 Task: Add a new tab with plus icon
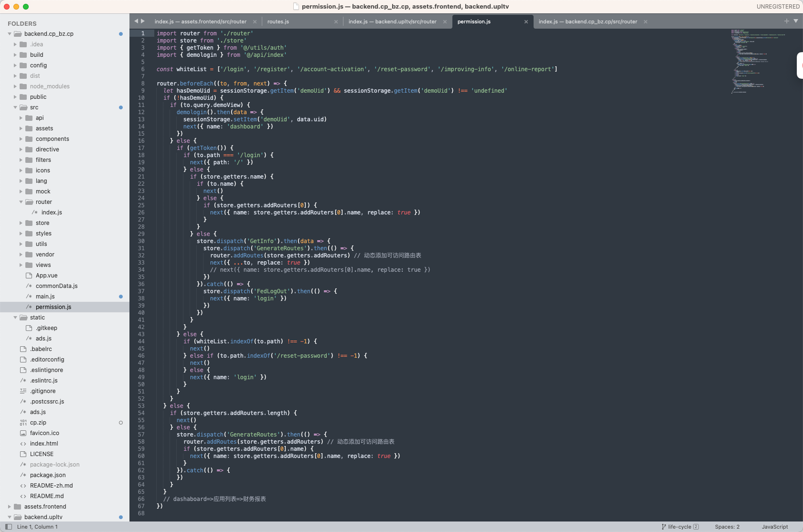[x=786, y=21]
